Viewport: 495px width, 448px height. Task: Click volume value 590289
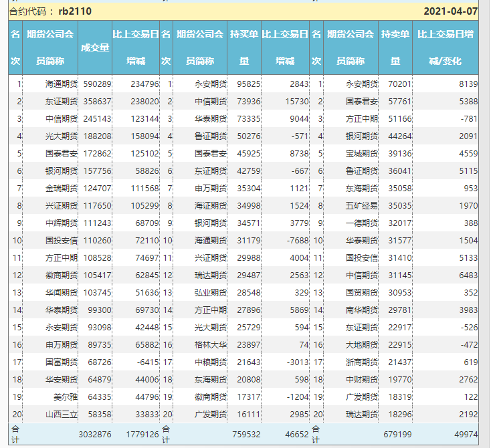[x=97, y=84]
